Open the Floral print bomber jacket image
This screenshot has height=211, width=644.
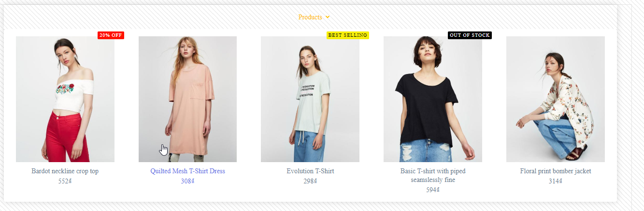click(556, 99)
